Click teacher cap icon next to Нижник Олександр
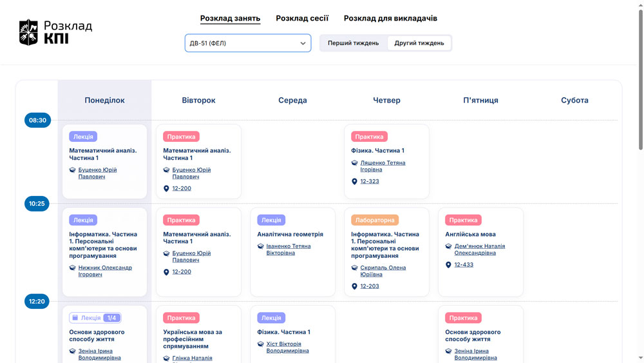The image size is (644, 363). (72, 268)
